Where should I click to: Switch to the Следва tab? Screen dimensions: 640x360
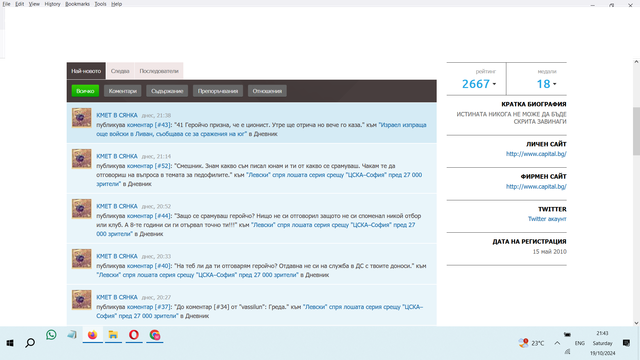(x=120, y=71)
